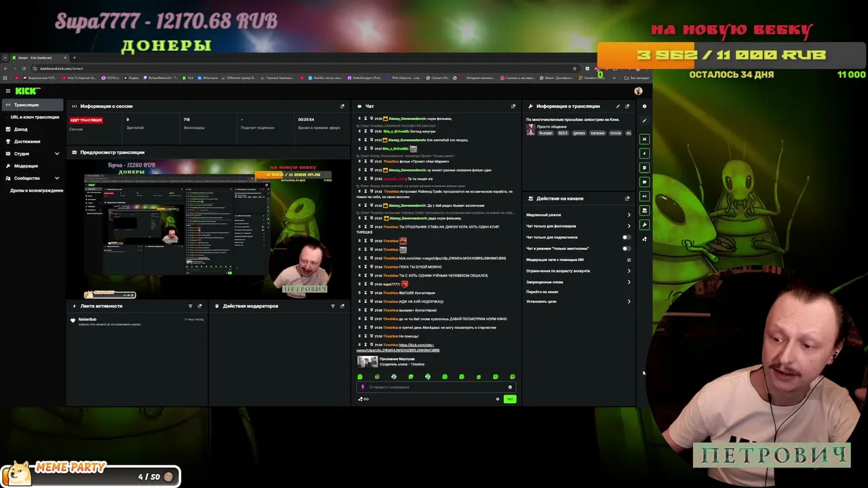The width and height of the screenshot is (868, 488).
Task: Bookmark the page with the star icon
Action: (575, 68)
